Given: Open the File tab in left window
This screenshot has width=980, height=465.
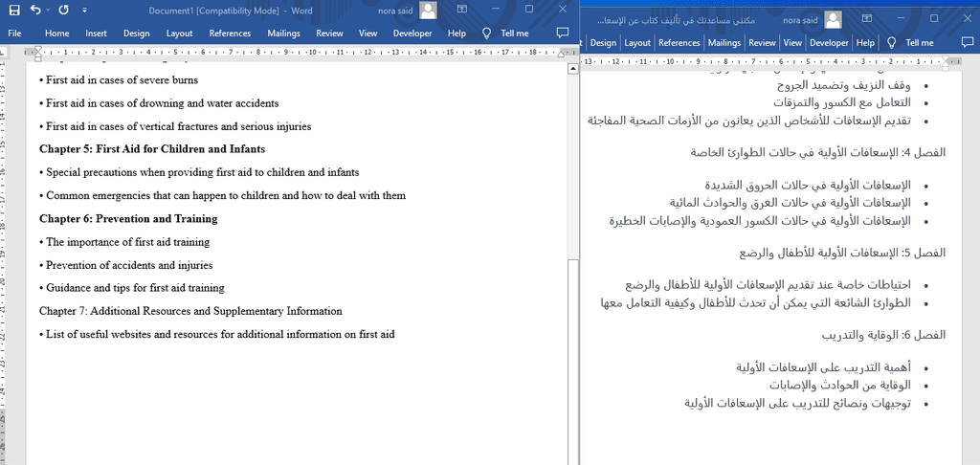Looking at the screenshot, I should (x=14, y=33).
